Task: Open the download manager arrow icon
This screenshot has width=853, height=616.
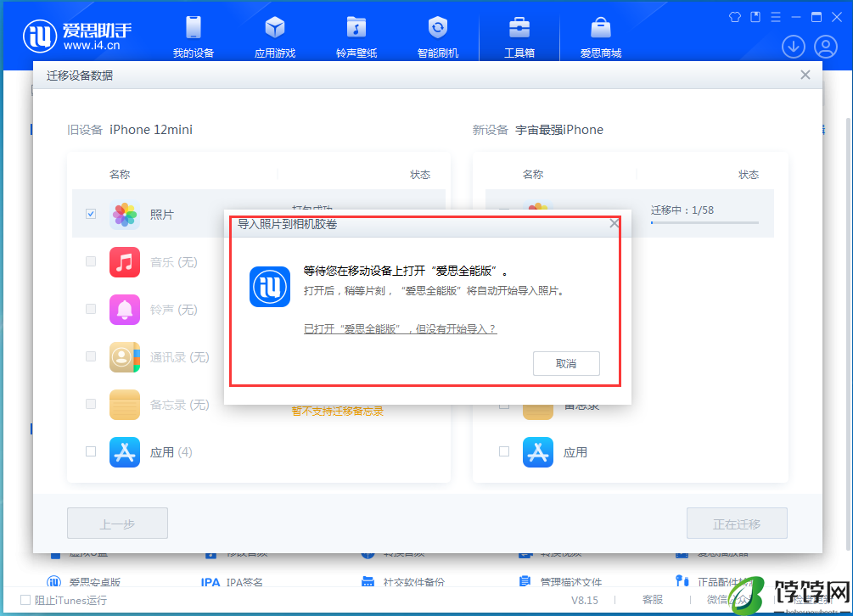Action: (794, 47)
